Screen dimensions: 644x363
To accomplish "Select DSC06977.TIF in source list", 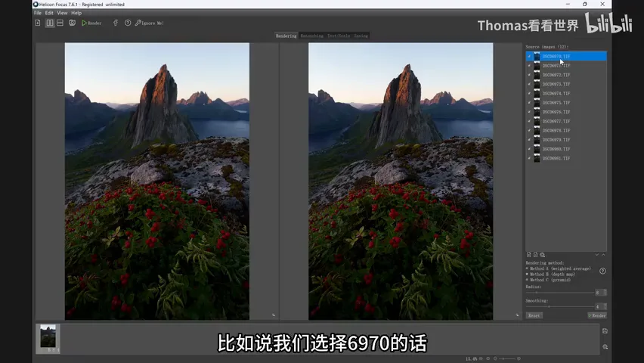I will coord(566,121).
